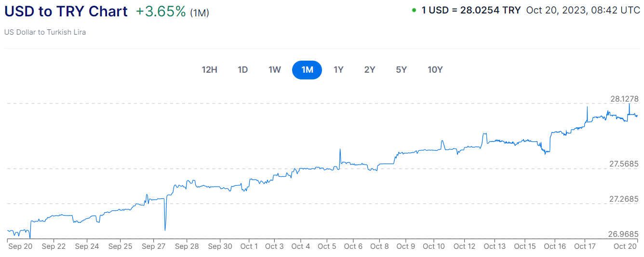Click the 28.1278 high price label

(x=624, y=99)
